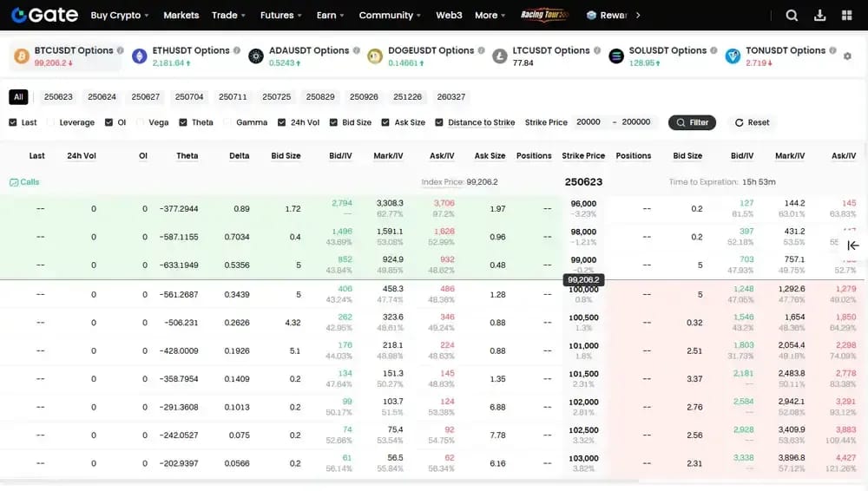Click the Ethereum coin icon
Viewport: 868px width, 491px height.
140,56
